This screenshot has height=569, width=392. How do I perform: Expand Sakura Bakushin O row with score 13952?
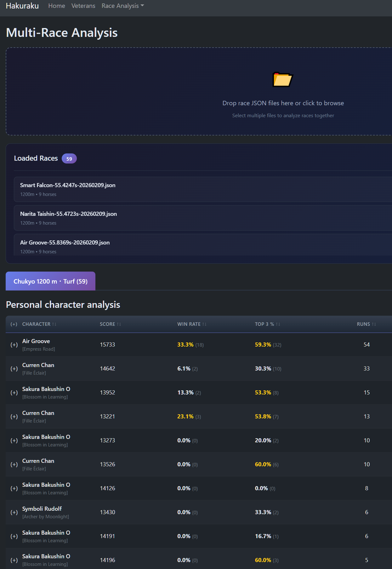[x=14, y=393]
